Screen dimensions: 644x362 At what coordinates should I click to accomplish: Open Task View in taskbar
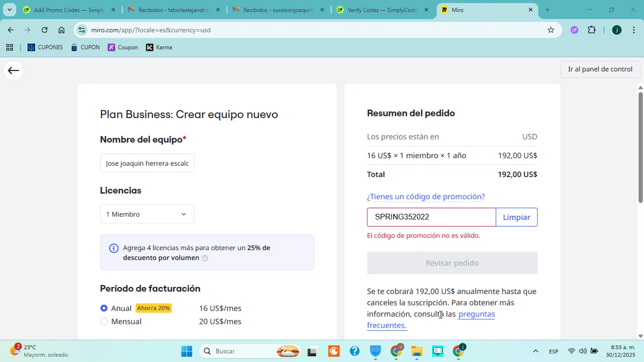coord(313,351)
